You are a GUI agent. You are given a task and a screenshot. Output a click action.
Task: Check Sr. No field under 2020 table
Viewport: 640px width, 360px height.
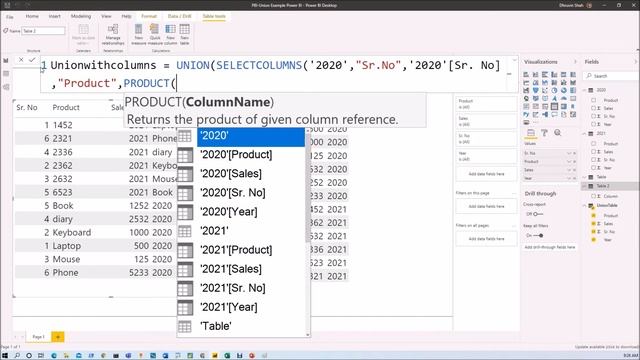(x=594, y=116)
